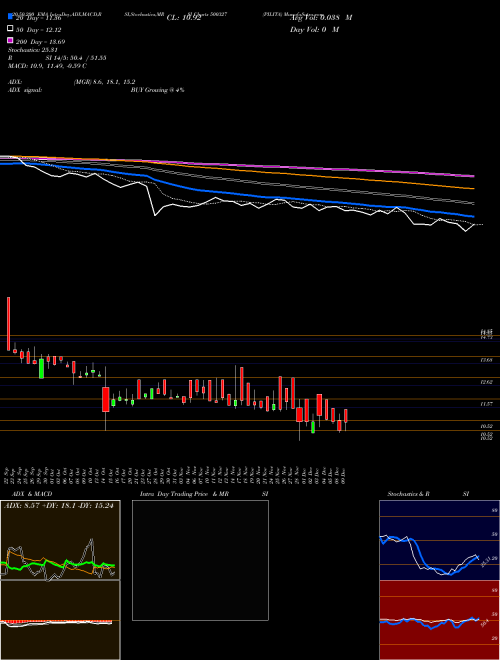
Task: Select the '50 Day - 12.12' legend text
Action: coord(38,30)
